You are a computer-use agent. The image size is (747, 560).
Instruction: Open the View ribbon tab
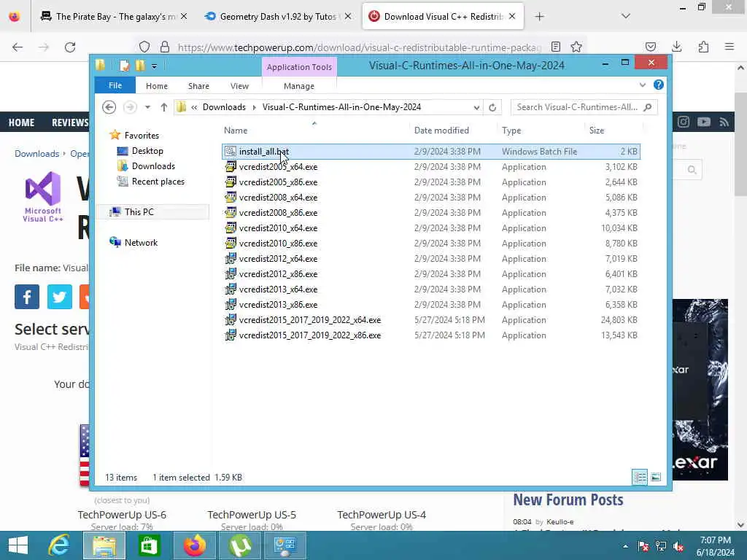click(239, 86)
